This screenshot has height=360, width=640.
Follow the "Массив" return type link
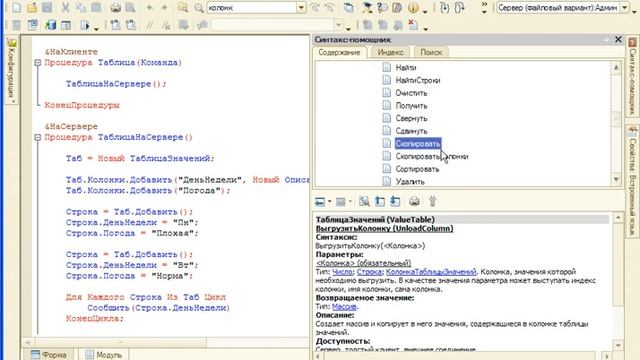pos(344,307)
